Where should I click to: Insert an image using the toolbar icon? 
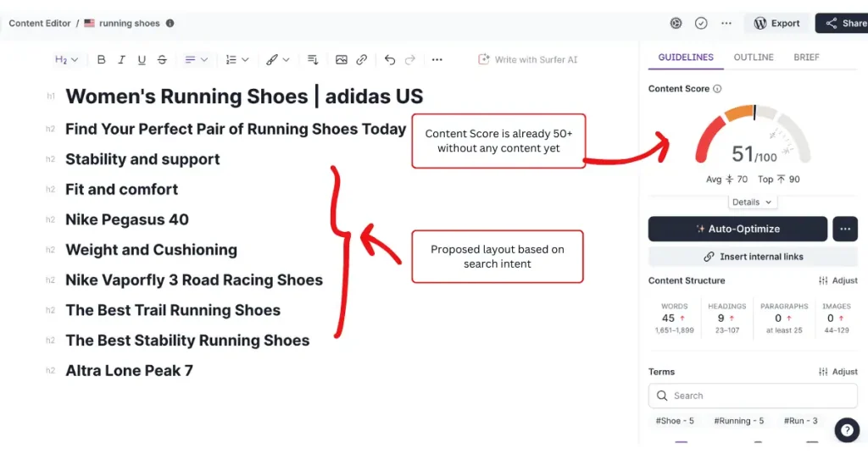[342, 60]
